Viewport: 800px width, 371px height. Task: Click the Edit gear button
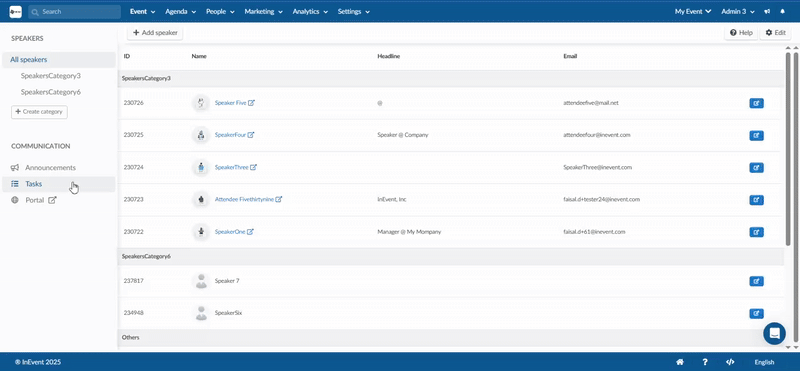pyautogui.click(x=776, y=33)
